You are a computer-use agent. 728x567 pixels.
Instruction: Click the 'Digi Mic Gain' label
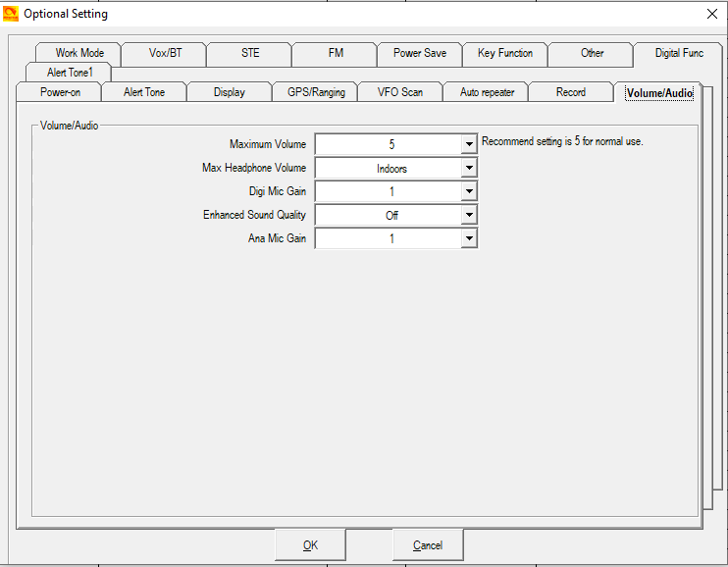(278, 191)
